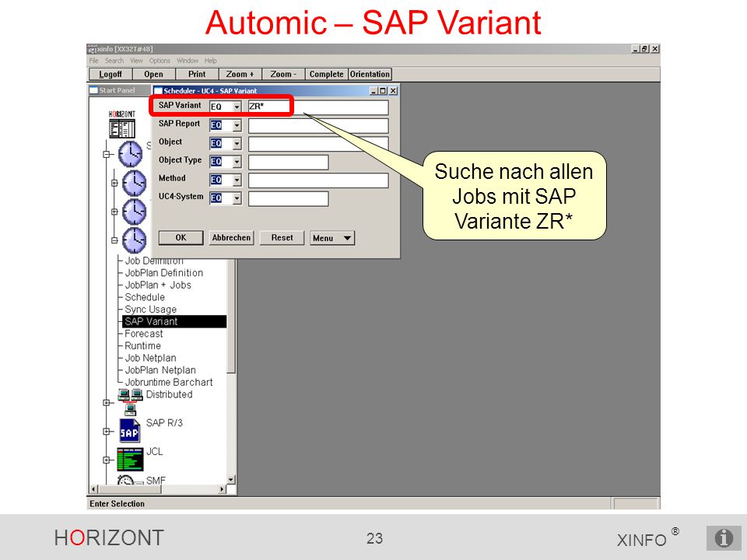
Task: Select Runtime in the tree
Action: point(142,345)
